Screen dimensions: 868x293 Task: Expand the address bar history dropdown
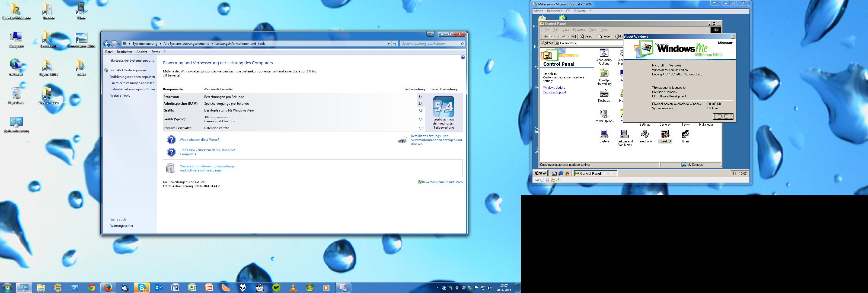click(388, 44)
